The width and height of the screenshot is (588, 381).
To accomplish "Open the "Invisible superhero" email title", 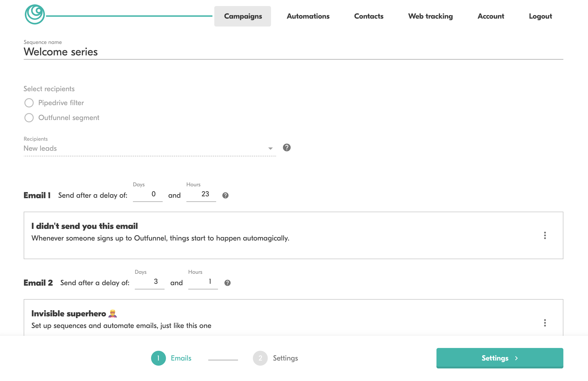I will [74, 314].
